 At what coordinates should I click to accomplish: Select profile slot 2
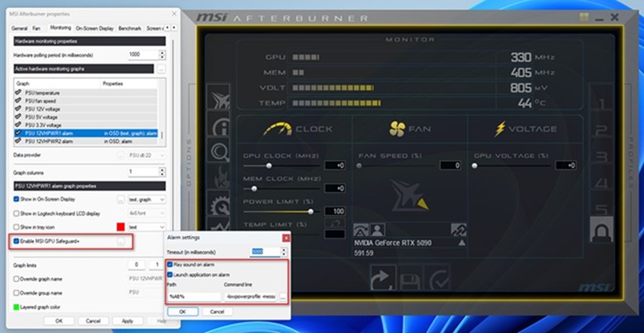[x=602, y=131]
